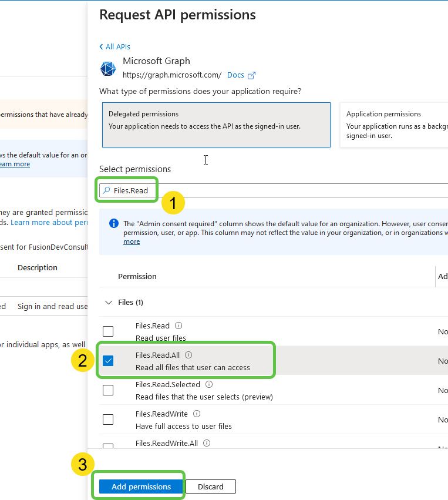Enable the Files.Read permission checkbox
This screenshot has width=448, height=500.
108,331
